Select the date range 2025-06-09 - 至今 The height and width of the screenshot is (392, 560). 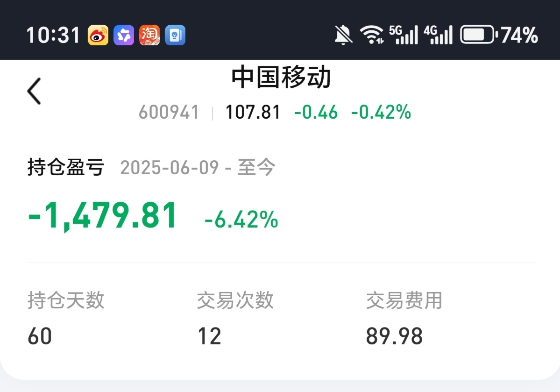(x=198, y=167)
